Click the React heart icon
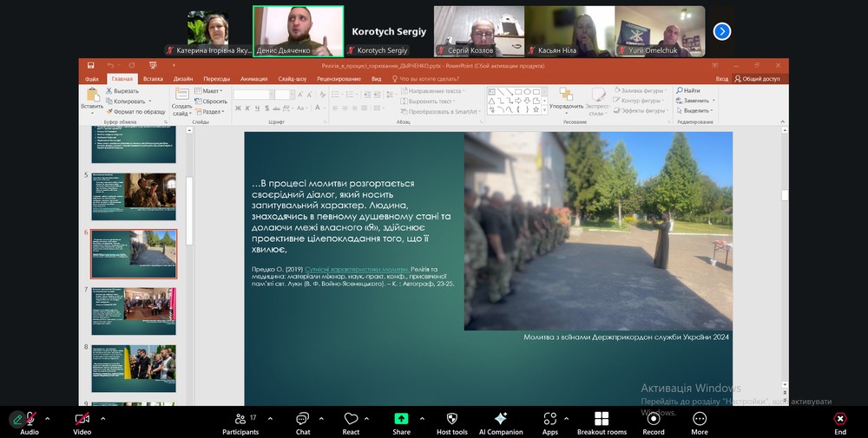This screenshot has width=868, height=438. pos(351,419)
